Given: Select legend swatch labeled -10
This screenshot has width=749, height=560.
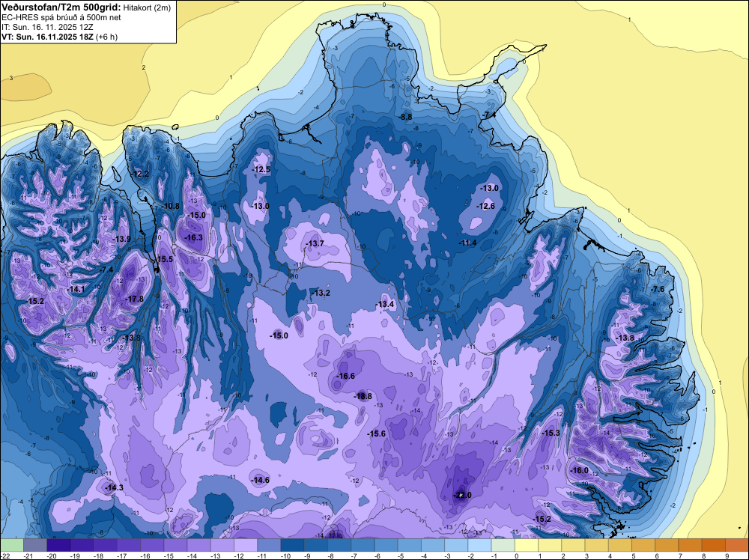Looking at the screenshot, I should click(293, 545).
